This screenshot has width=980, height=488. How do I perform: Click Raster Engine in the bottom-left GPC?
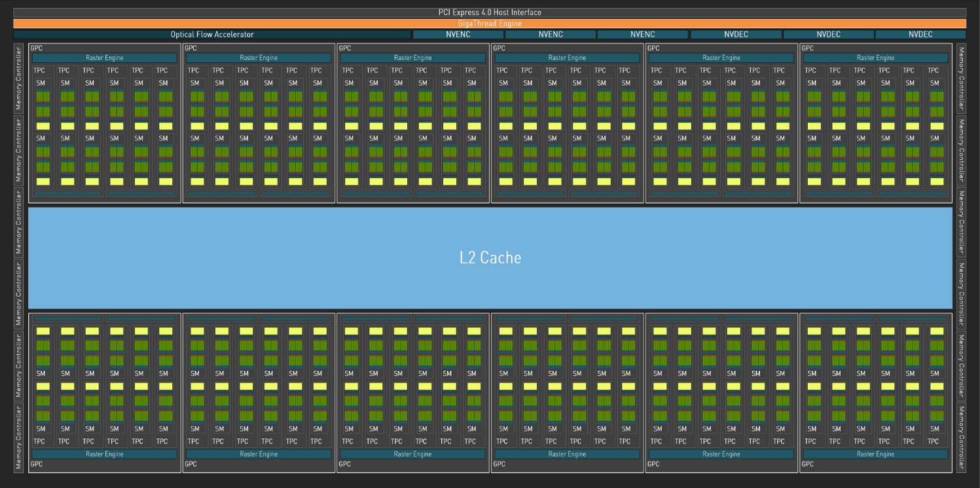(104, 454)
